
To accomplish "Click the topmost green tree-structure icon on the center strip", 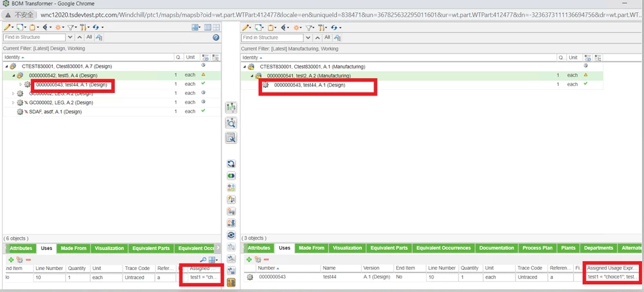I will click(231, 108).
